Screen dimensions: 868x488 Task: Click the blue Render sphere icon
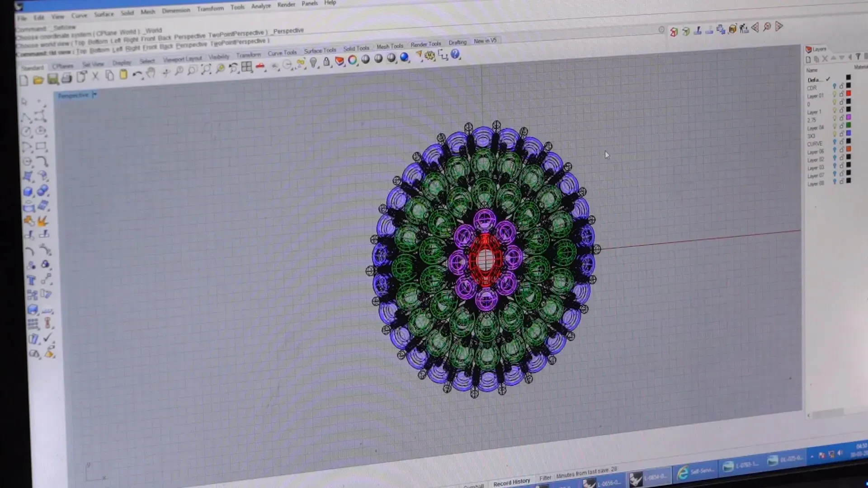coord(405,57)
